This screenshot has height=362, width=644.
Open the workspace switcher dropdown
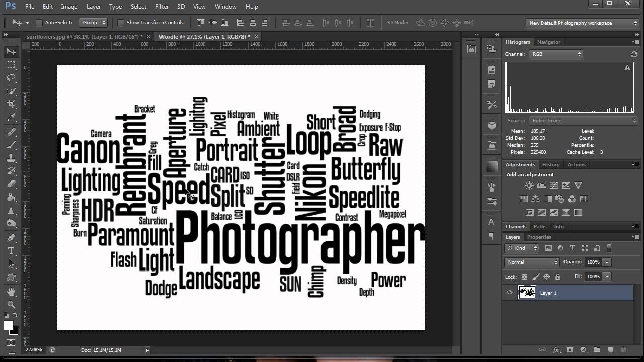pyautogui.click(x=583, y=23)
